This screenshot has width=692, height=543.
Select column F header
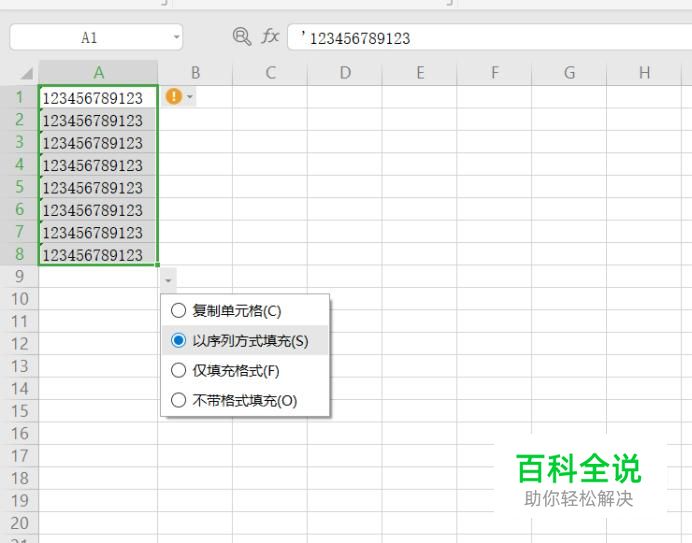pos(494,72)
